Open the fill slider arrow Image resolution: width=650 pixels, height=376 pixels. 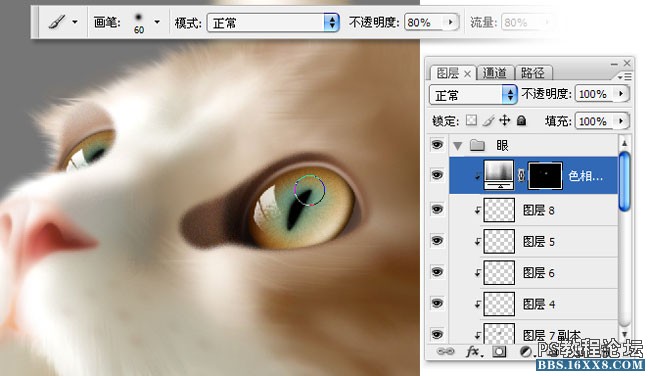point(621,121)
